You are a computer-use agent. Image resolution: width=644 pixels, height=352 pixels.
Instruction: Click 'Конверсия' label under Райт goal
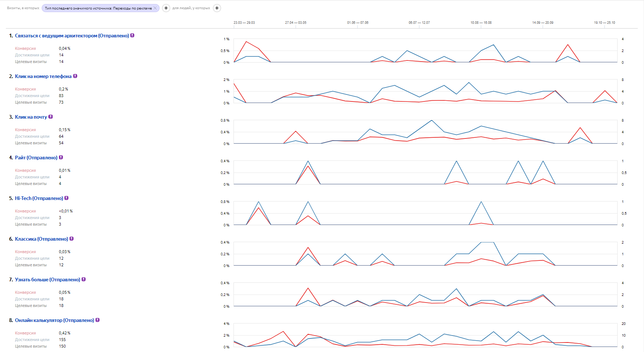[x=25, y=170]
